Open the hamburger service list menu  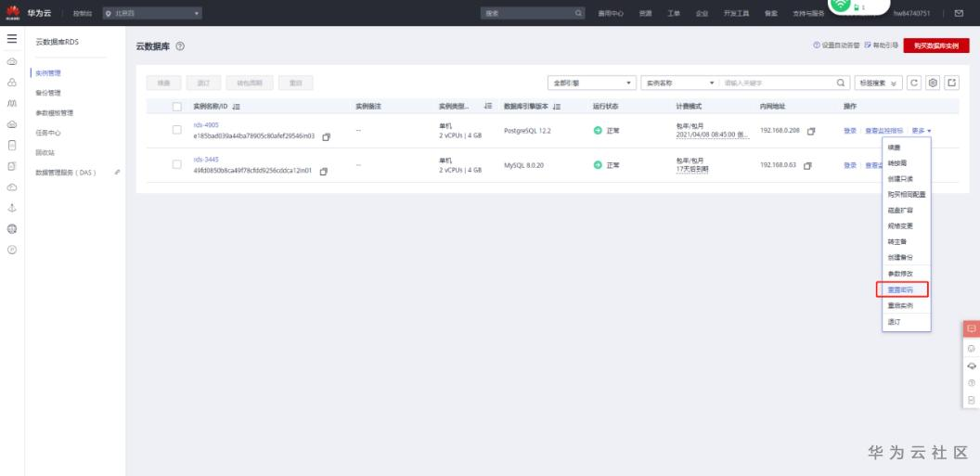12,39
